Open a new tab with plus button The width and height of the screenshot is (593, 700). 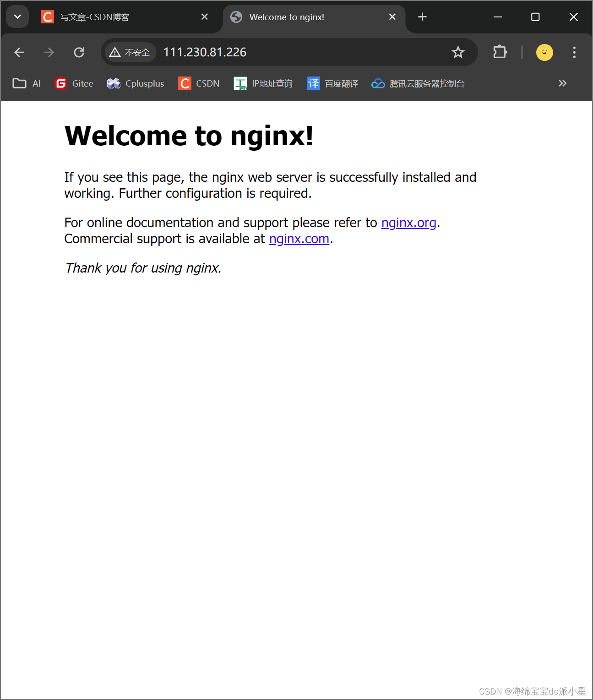pyautogui.click(x=422, y=17)
